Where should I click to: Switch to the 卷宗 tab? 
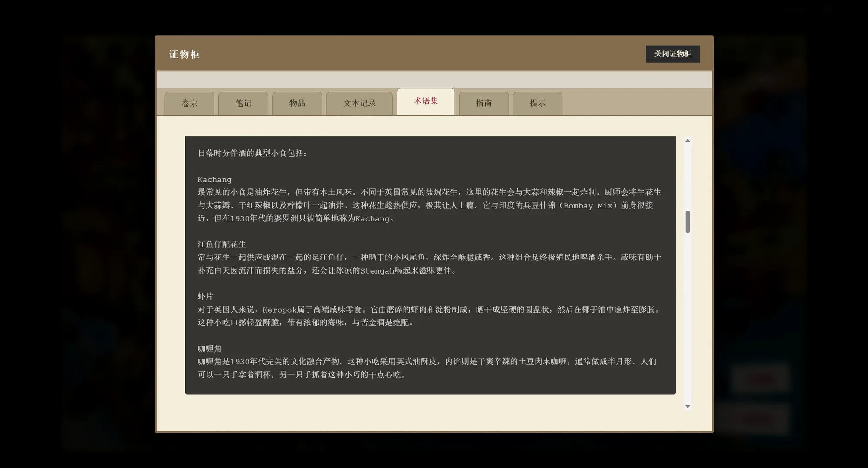pos(189,103)
